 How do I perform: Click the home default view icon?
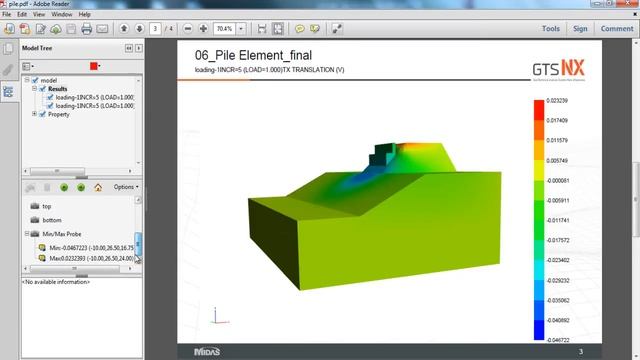click(98, 187)
